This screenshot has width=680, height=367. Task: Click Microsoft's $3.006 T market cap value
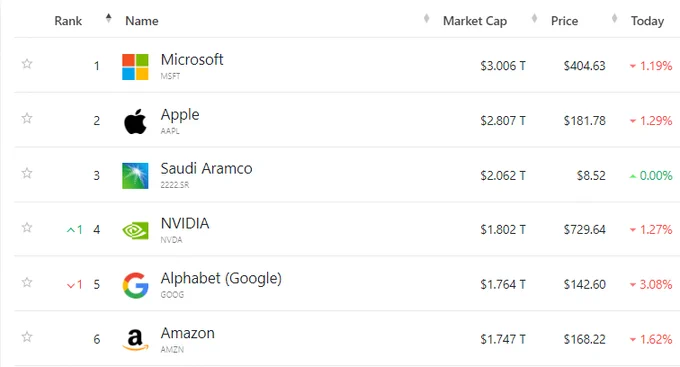(503, 66)
